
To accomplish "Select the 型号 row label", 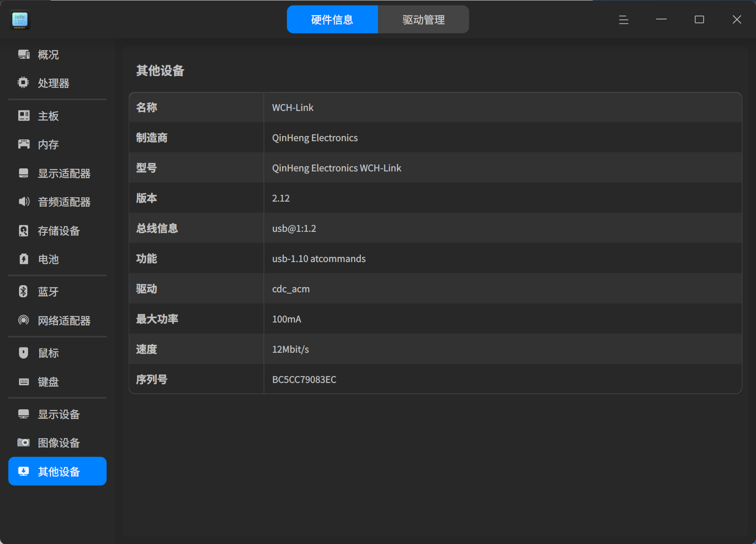I will coord(146,168).
